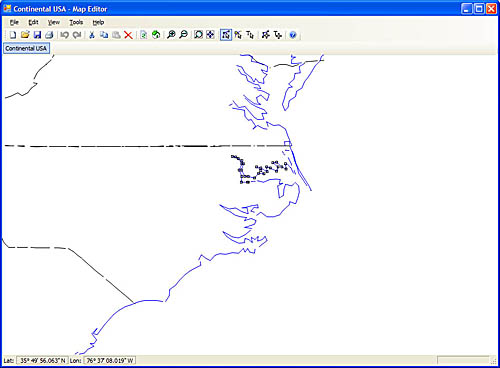Open the Tools menu
This screenshot has width=500, height=368.
tap(76, 22)
